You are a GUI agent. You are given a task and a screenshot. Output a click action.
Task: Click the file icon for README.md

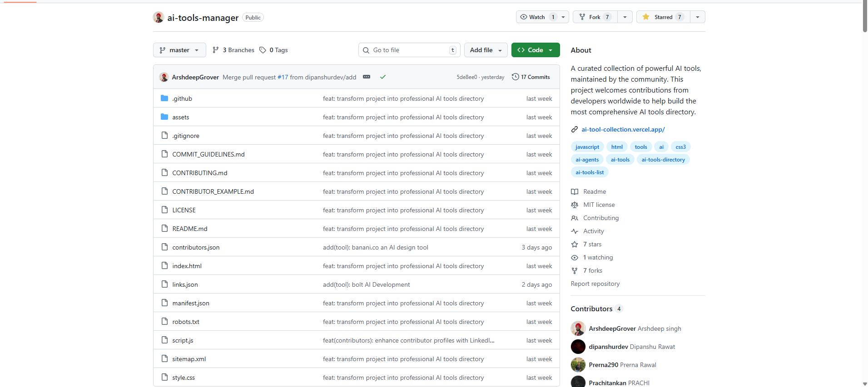pyautogui.click(x=164, y=228)
